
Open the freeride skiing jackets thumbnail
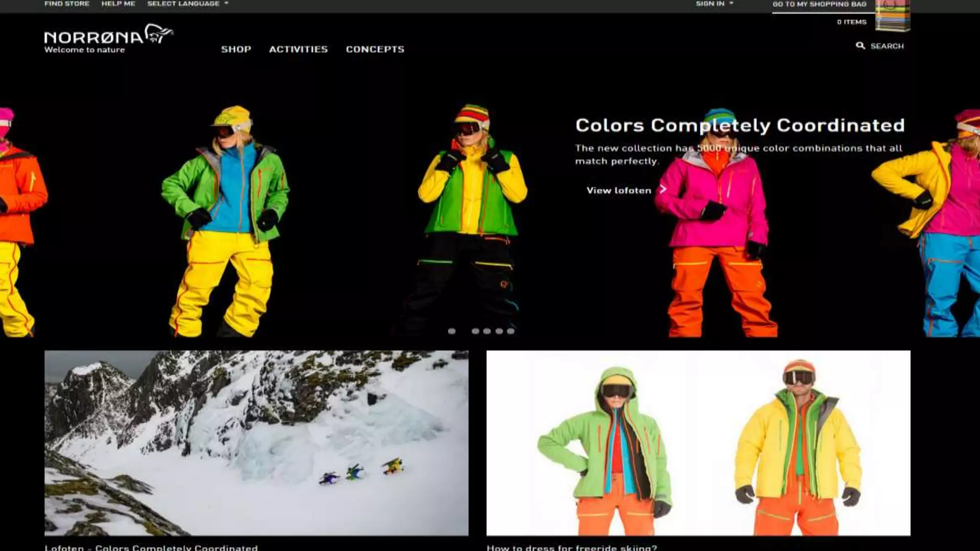(x=698, y=442)
